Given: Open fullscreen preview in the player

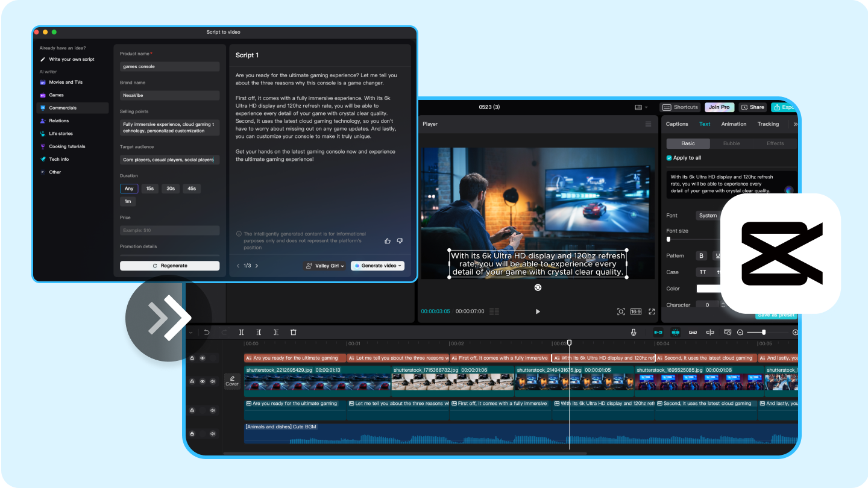Looking at the screenshot, I should (x=652, y=311).
